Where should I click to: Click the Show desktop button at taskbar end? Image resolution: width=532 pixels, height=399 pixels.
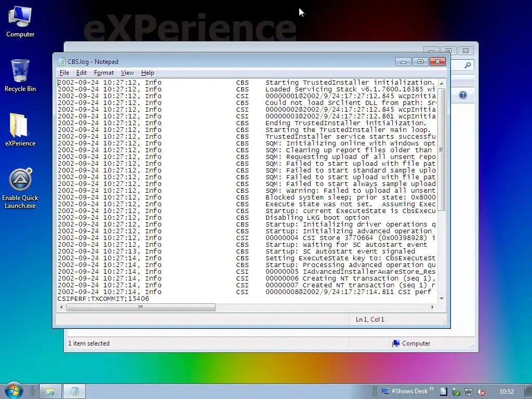pyautogui.click(x=528, y=392)
